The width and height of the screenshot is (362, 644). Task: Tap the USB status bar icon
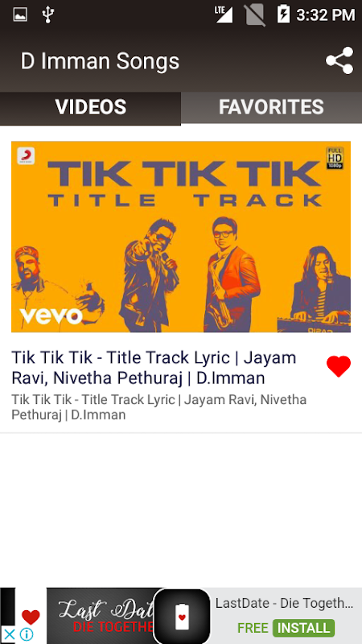pos(48,14)
